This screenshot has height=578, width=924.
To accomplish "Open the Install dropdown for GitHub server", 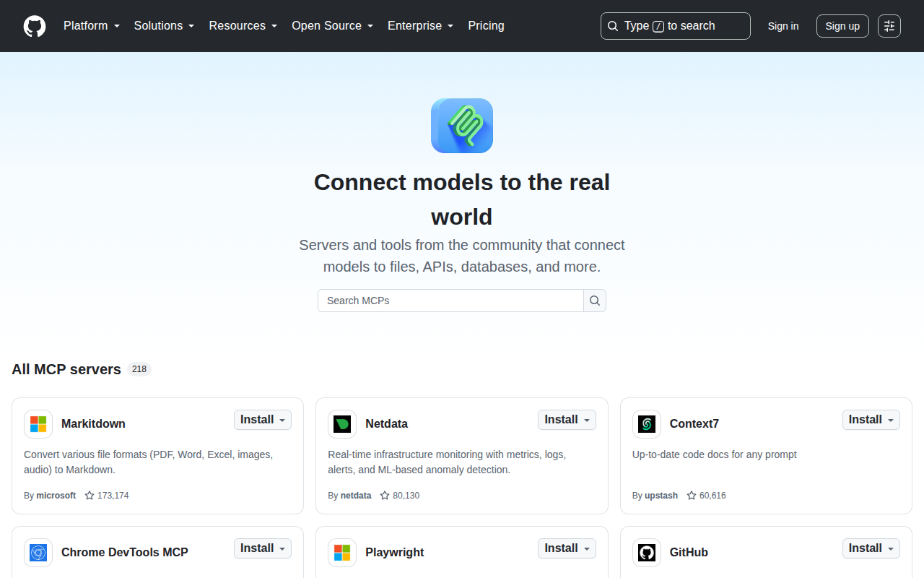I will point(871,548).
